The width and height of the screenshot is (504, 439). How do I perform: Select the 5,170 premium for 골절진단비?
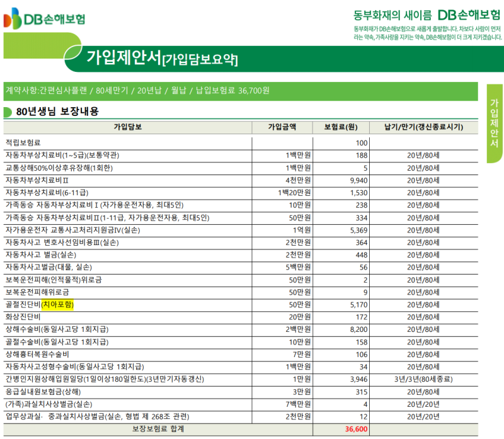point(358,305)
